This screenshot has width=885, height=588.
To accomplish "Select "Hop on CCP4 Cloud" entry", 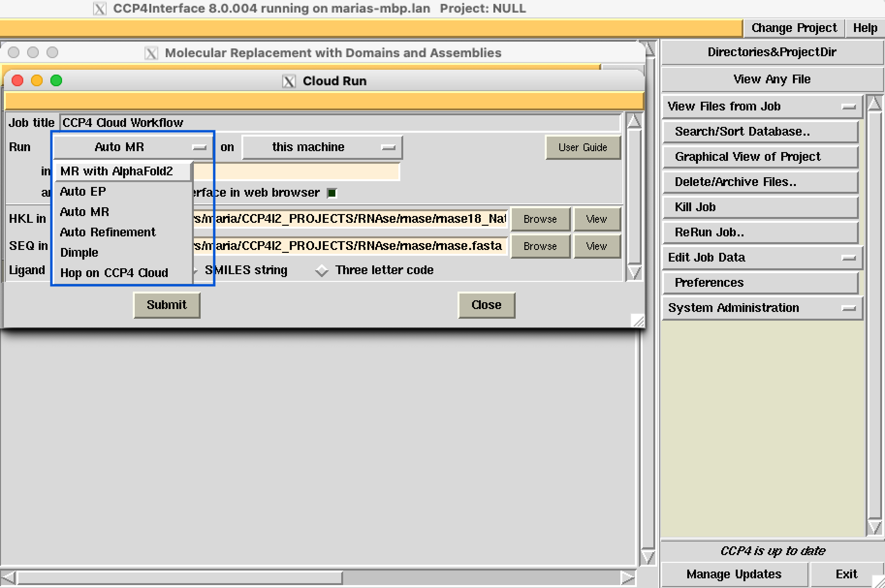I will pos(114,273).
